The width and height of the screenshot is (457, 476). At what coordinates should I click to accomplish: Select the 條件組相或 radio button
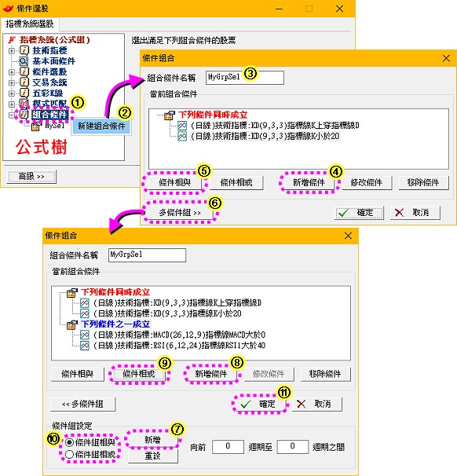69,454
